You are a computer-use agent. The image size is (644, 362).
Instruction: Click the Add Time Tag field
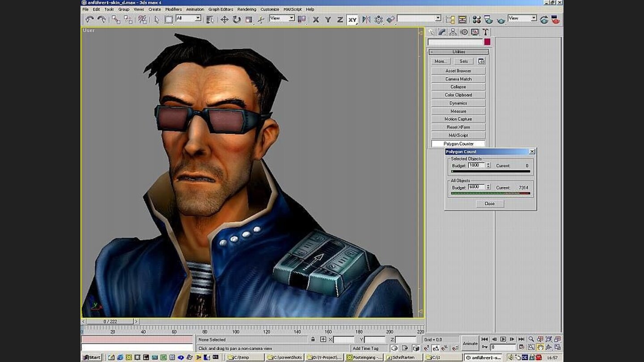point(369,348)
